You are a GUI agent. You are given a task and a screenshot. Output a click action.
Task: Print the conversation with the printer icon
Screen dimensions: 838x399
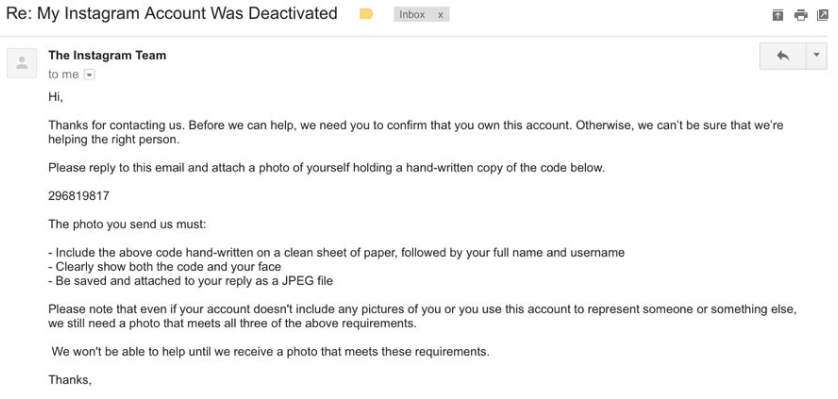(801, 15)
